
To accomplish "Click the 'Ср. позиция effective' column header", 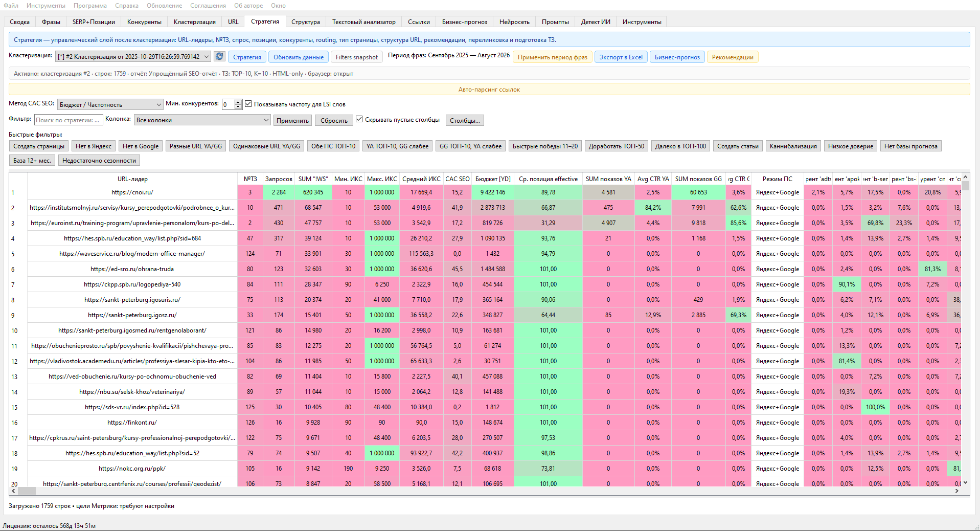I will click(548, 179).
